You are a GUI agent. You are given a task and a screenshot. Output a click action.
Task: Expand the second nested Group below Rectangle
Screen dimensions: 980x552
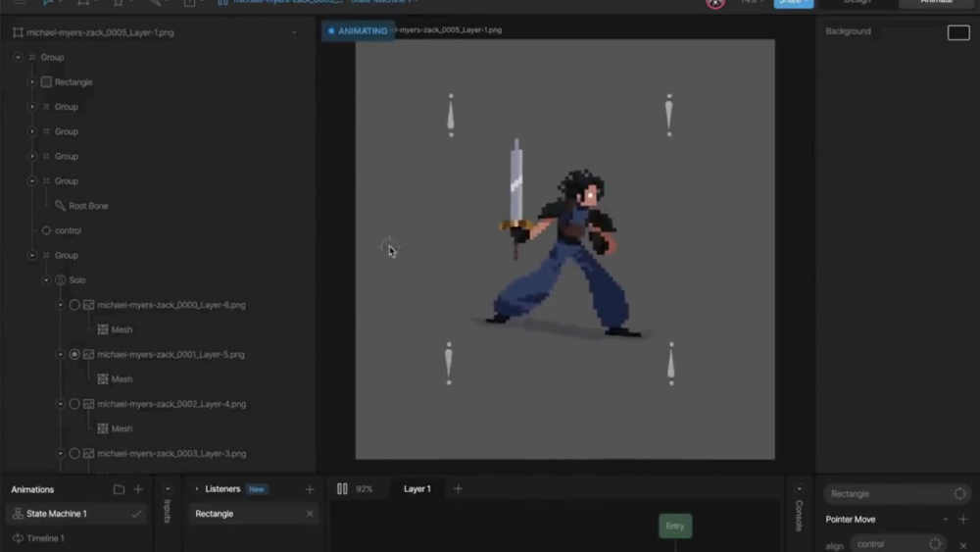coord(32,131)
